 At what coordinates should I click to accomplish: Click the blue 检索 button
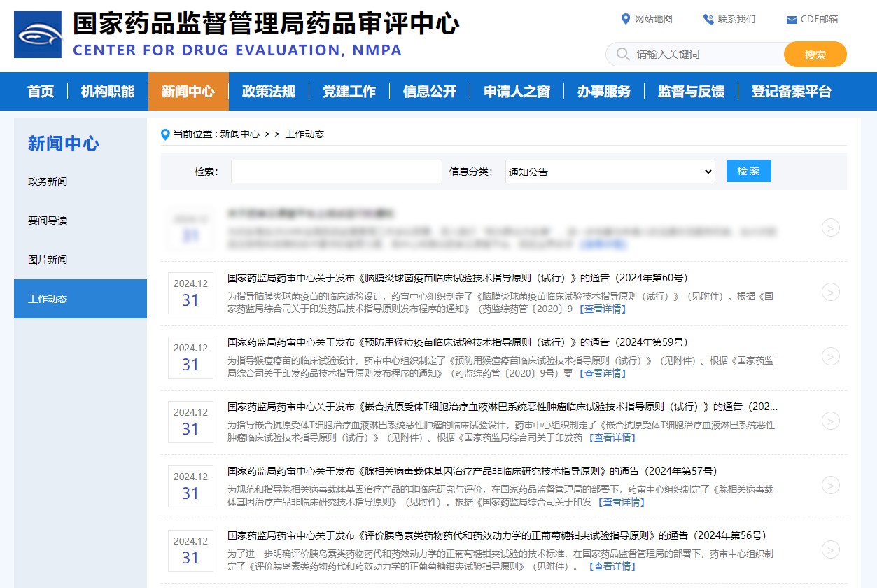tap(748, 170)
